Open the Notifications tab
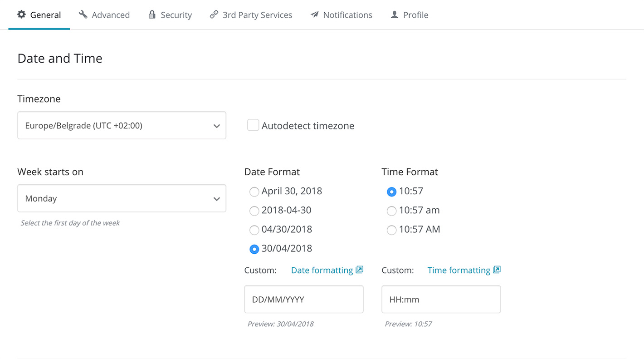644x359 pixels. tap(347, 15)
